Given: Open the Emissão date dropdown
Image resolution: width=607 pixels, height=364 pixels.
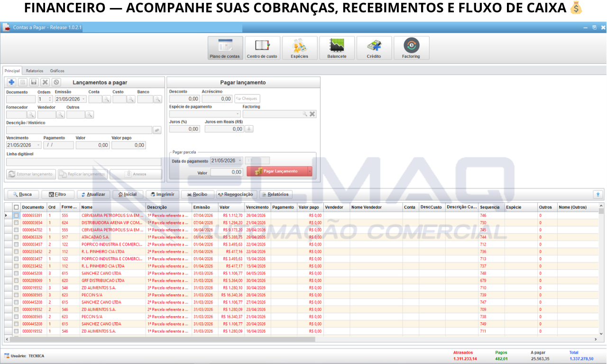Looking at the screenshot, I should point(84,99).
